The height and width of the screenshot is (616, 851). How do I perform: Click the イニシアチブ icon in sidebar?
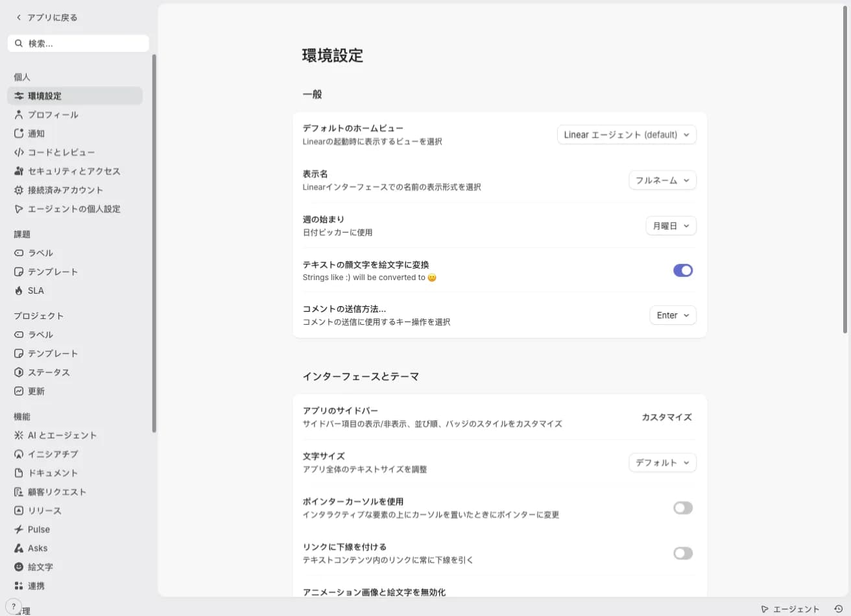pyautogui.click(x=19, y=454)
